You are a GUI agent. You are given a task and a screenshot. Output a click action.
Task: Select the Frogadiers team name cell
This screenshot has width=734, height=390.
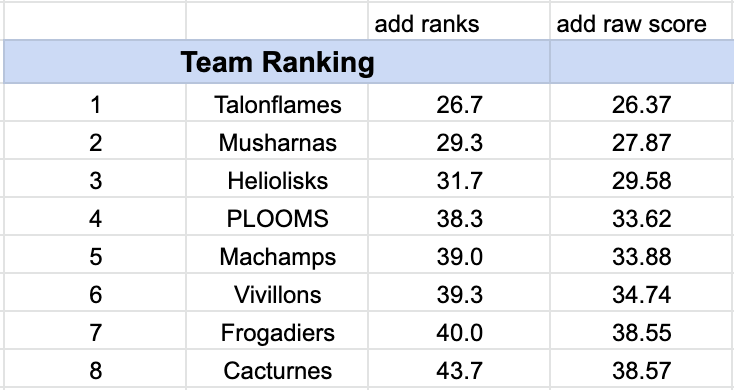point(277,331)
